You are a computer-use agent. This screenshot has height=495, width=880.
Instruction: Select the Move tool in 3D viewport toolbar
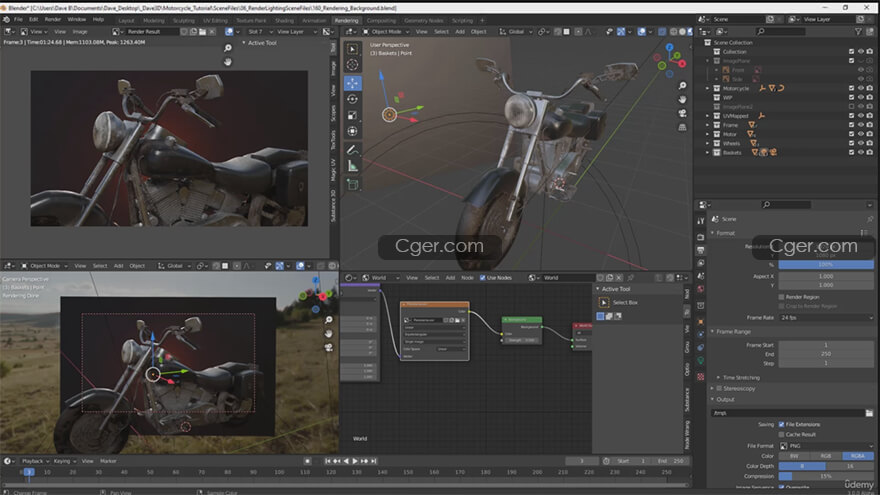(352, 83)
